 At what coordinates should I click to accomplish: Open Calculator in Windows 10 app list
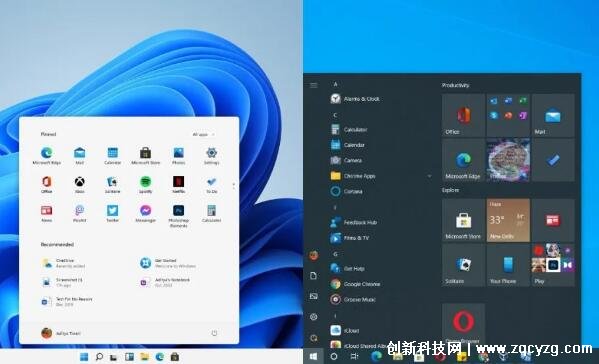coord(348,129)
